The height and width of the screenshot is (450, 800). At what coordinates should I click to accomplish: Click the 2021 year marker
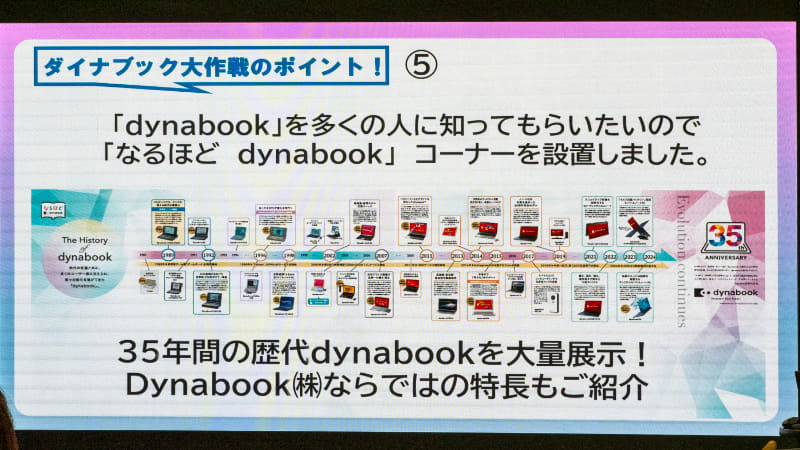click(590, 256)
